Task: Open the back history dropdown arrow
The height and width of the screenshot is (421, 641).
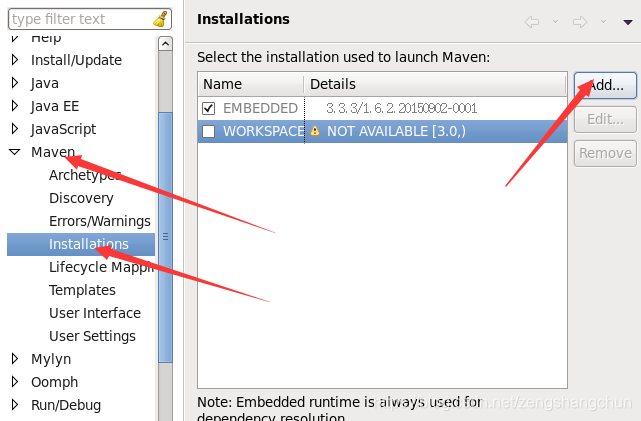Action: tap(555, 21)
